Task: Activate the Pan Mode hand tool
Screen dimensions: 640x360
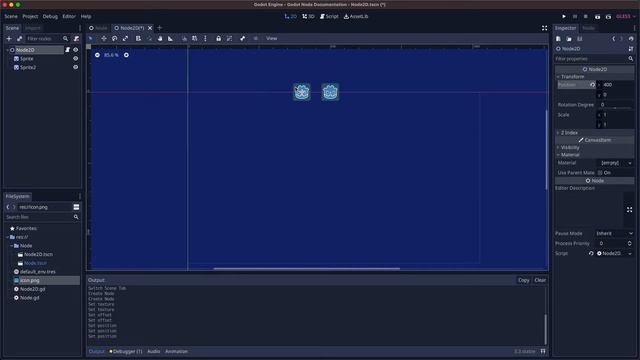Action: tap(160, 38)
